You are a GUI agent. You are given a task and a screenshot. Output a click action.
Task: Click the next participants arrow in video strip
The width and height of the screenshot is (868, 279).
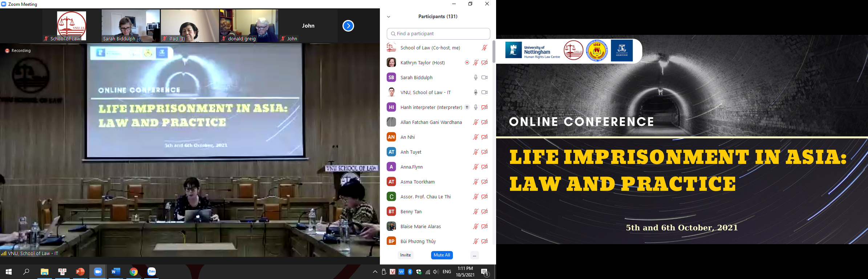(x=348, y=26)
